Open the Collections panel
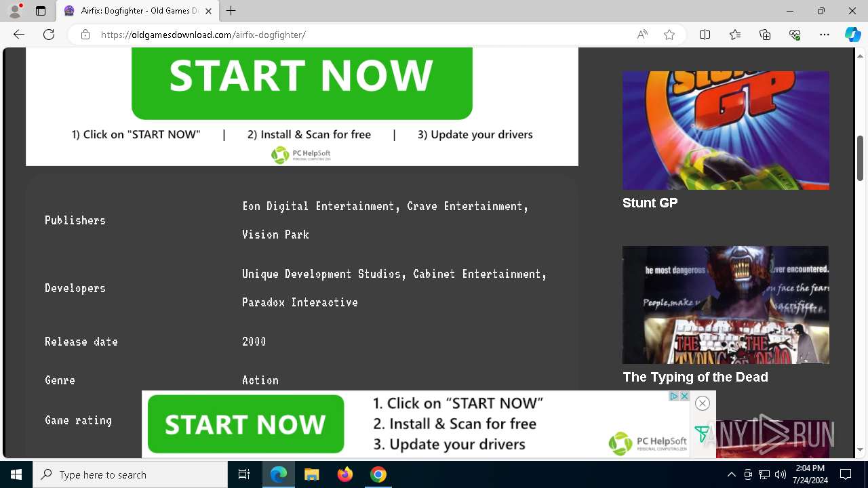 765,35
